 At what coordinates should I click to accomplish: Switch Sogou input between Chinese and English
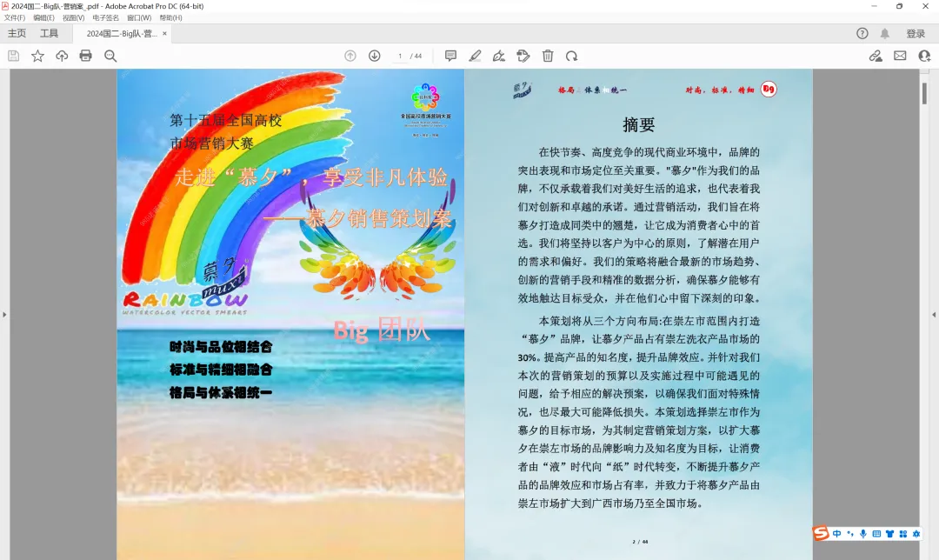click(x=837, y=534)
